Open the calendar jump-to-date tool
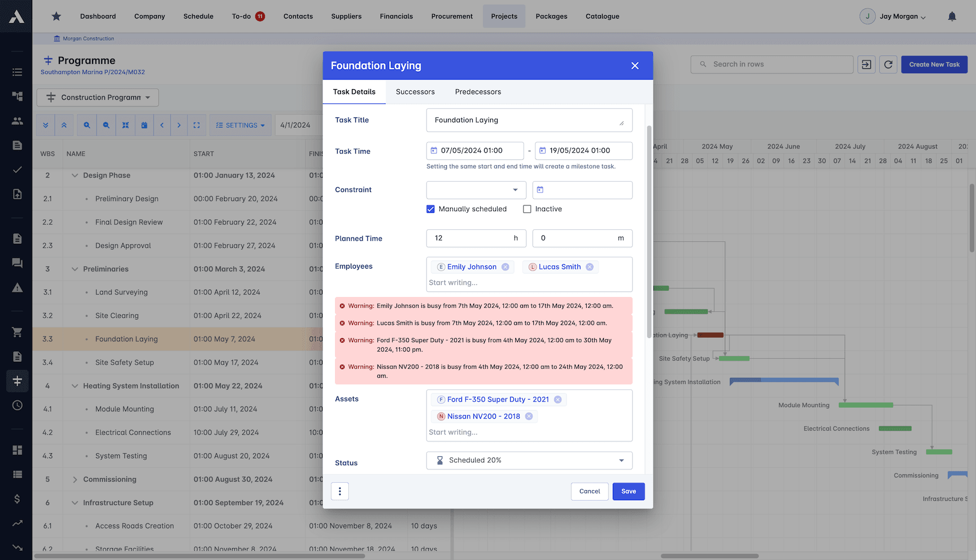The width and height of the screenshot is (976, 560). pyautogui.click(x=145, y=125)
